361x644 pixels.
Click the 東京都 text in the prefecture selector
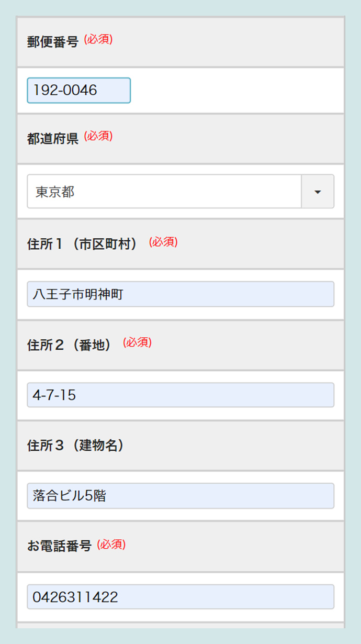pos(55,192)
